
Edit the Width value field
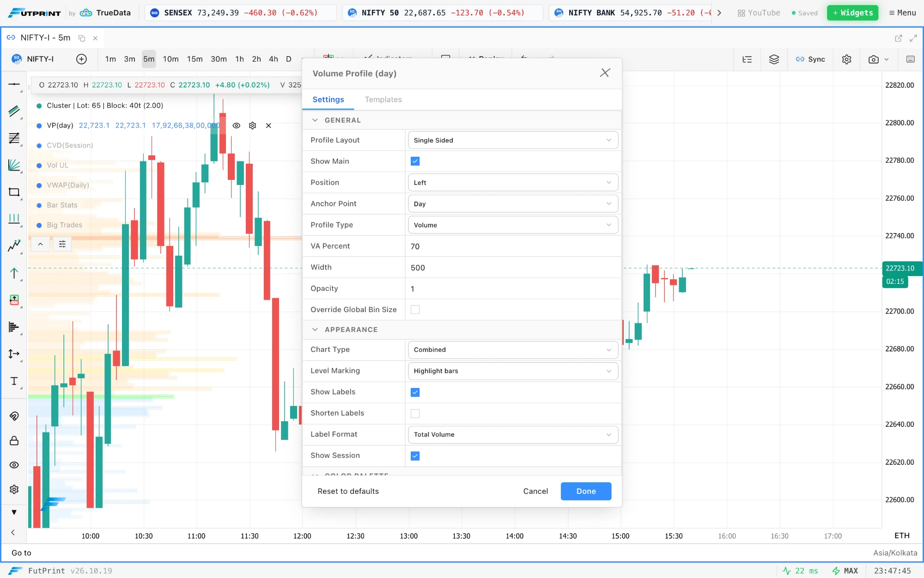[x=513, y=268]
